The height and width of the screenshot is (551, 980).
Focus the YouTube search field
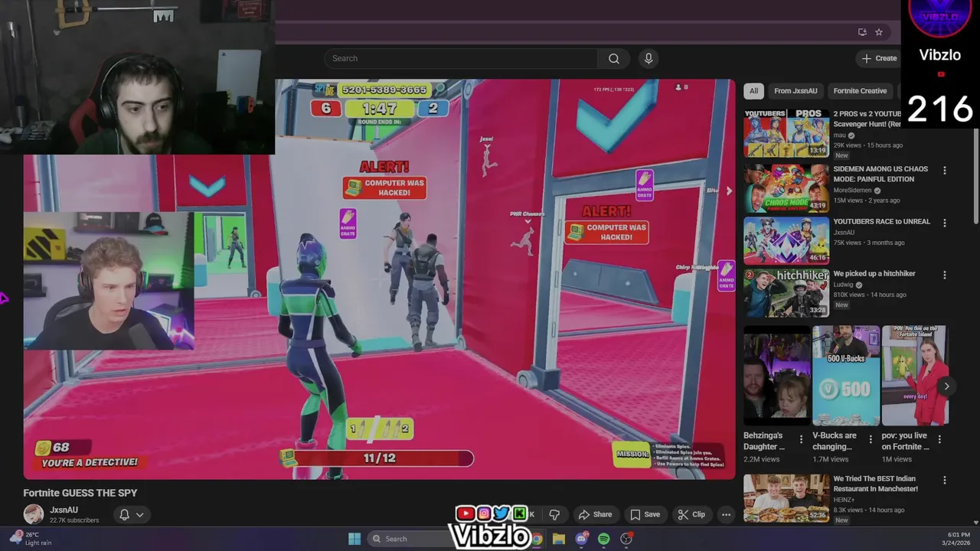461,58
